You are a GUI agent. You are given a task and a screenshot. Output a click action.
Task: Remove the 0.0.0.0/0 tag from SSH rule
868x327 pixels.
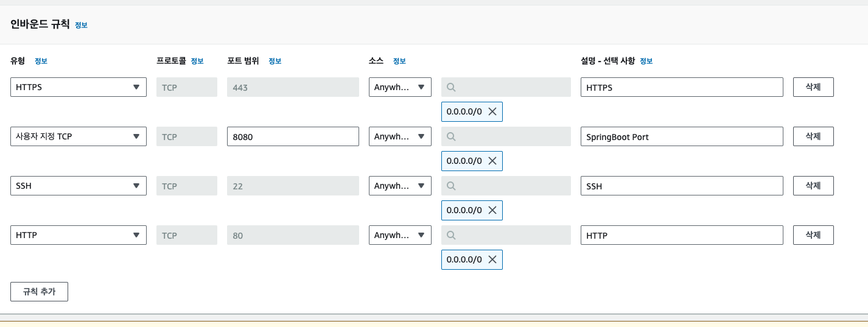[492, 210]
